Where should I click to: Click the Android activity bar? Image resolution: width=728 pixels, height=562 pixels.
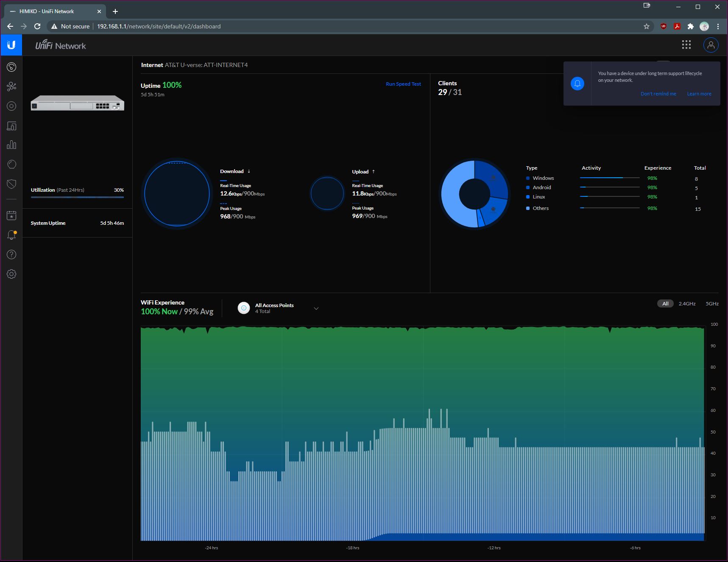coord(610,187)
